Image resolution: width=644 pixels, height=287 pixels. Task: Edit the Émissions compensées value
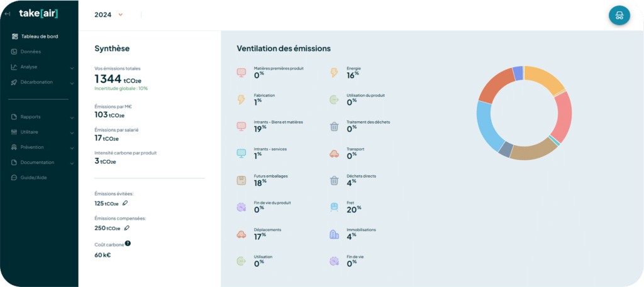[126, 228]
